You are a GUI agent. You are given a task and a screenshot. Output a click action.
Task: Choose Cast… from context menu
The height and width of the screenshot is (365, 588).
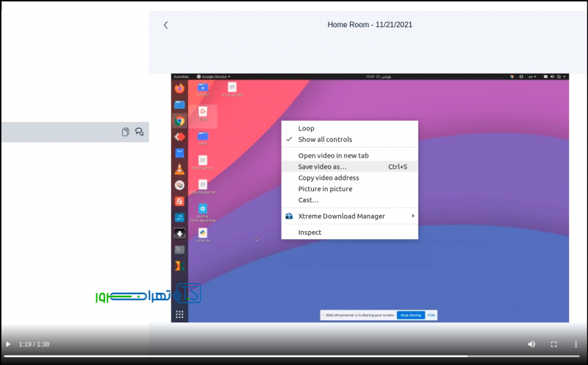click(308, 200)
